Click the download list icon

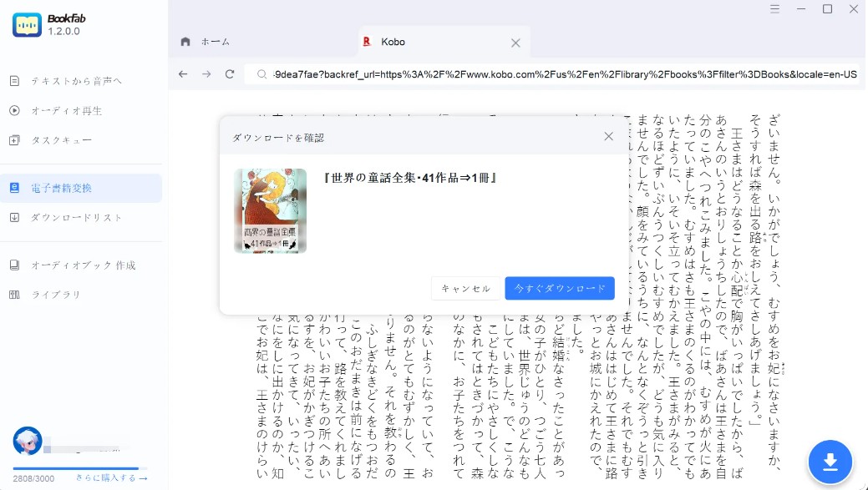point(15,218)
